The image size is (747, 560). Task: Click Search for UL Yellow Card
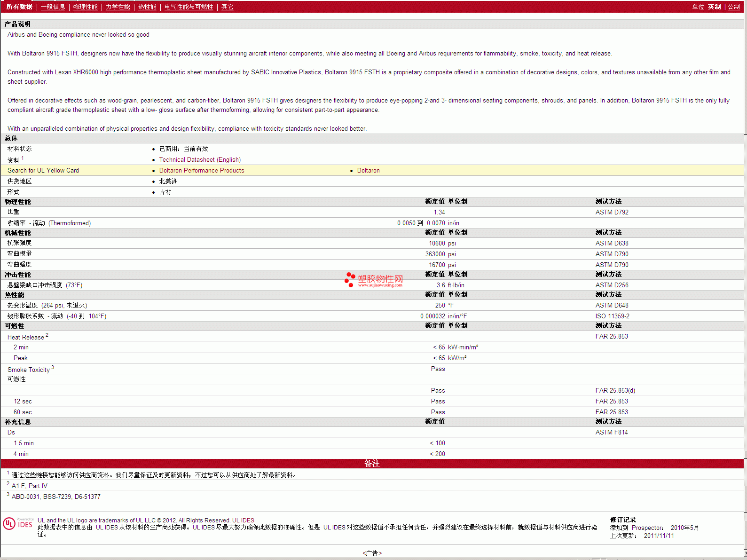(x=43, y=171)
